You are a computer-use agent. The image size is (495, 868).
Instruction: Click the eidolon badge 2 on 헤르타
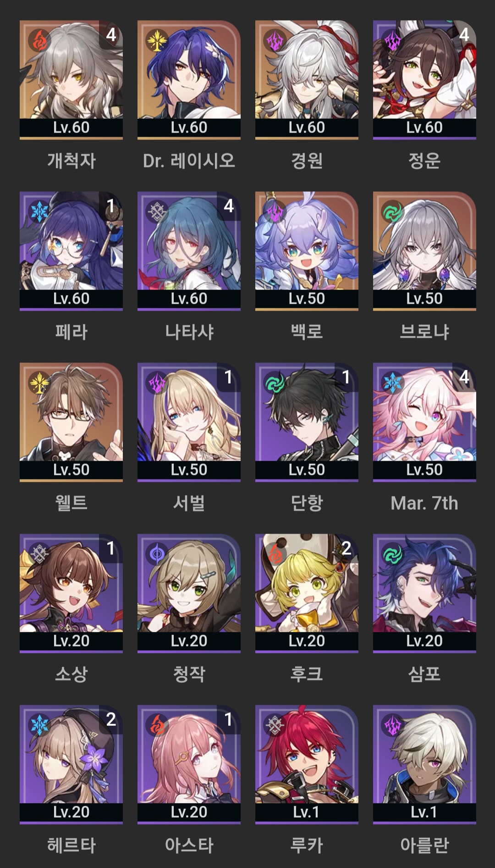[111, 719]
